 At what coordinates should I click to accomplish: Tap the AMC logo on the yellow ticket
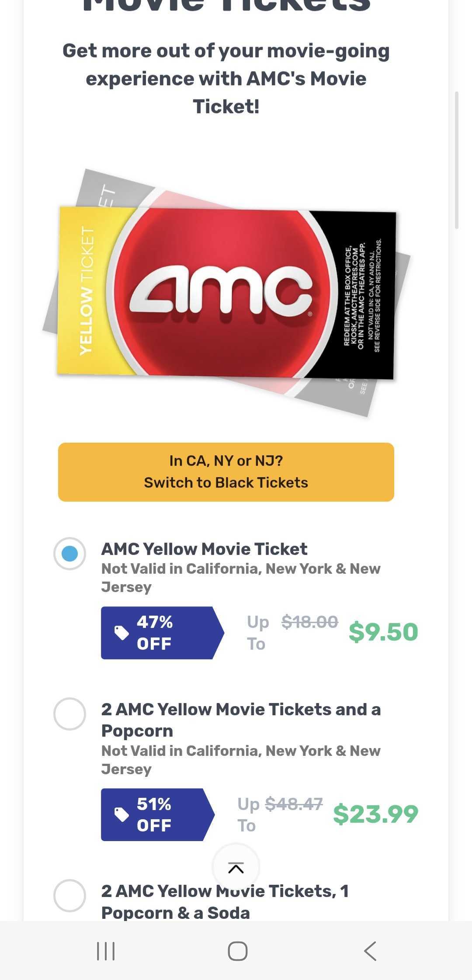click(221, 291)
